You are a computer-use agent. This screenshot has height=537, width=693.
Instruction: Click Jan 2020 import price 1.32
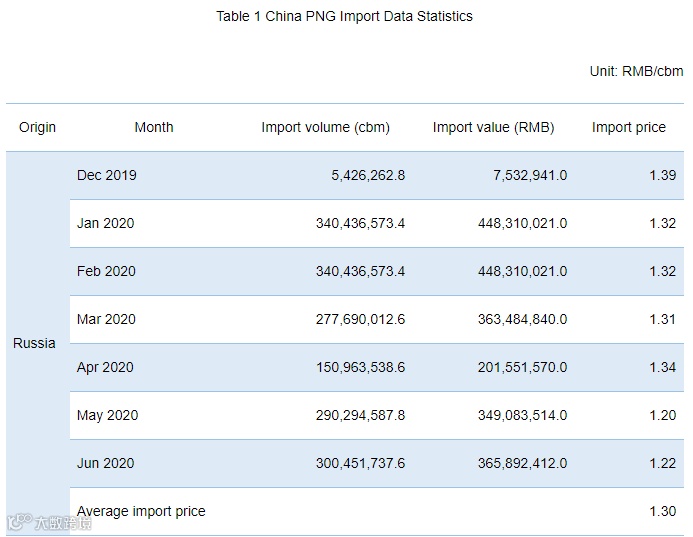[x=663, y=223]
